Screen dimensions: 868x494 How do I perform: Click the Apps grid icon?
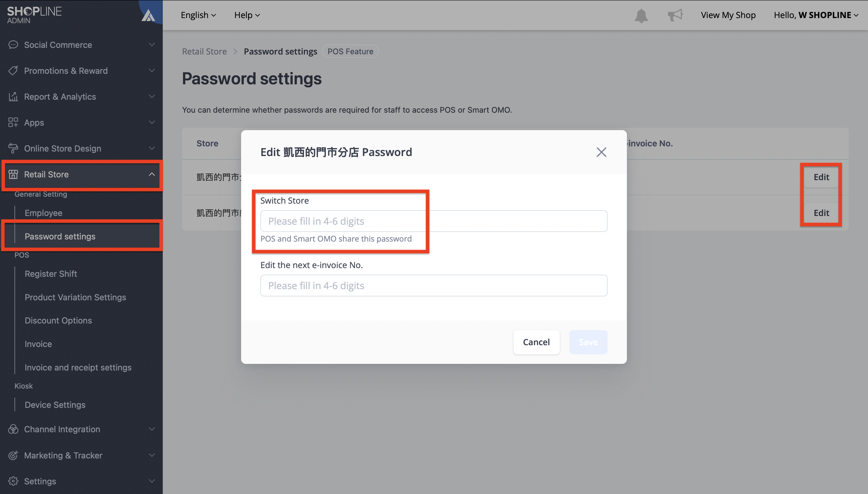(x=13, y=123)
